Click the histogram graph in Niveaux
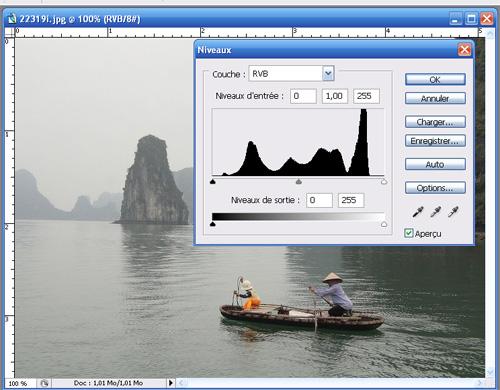500x390 pixels. pyautogui.click(x=298, y=142)
